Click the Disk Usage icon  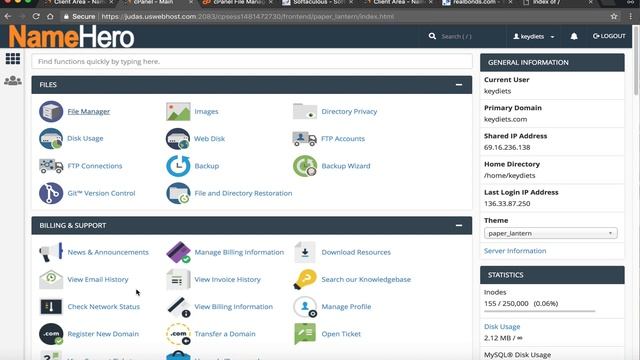click(51, 139)
